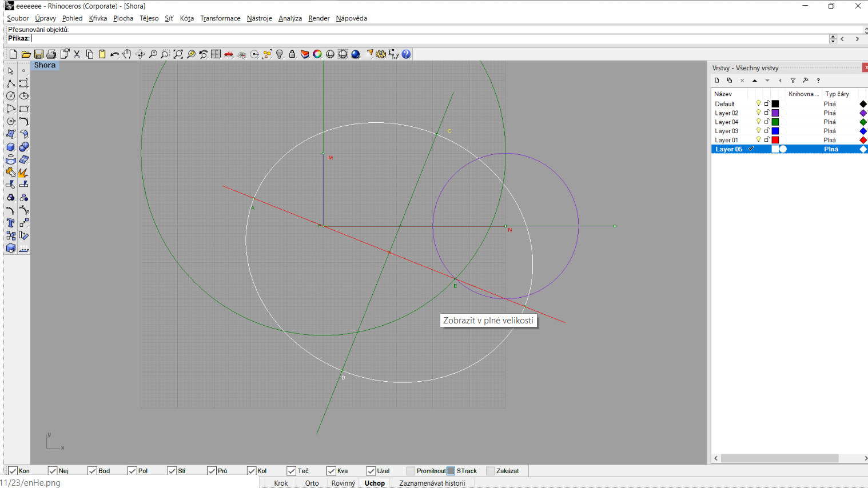Toggle the Bod osnap checkbox

[92, 471]
